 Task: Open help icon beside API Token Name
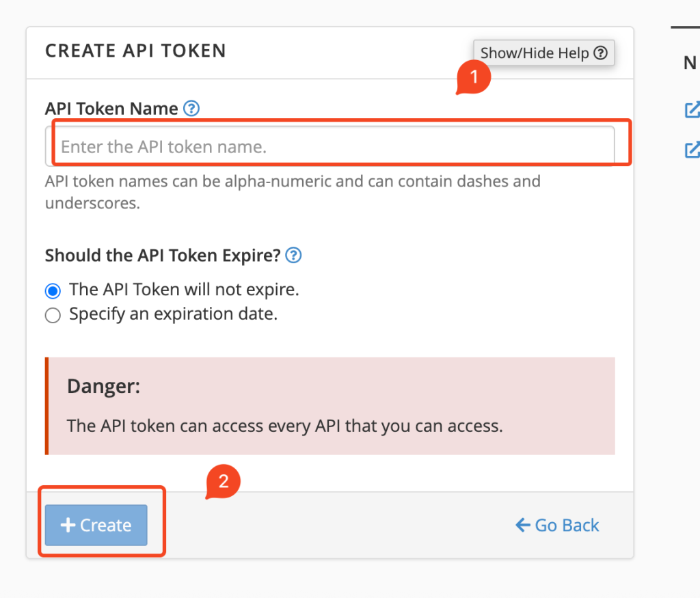click(191, 109)
